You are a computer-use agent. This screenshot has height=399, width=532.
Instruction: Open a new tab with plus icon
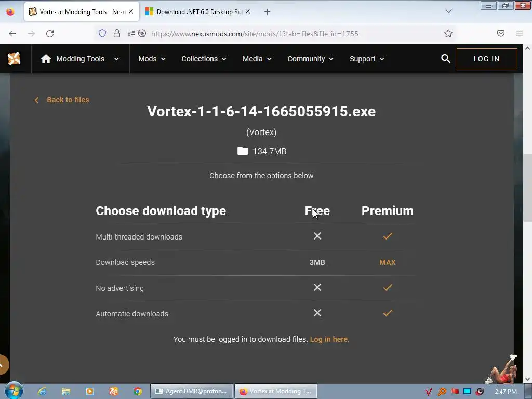coord(268,12)
